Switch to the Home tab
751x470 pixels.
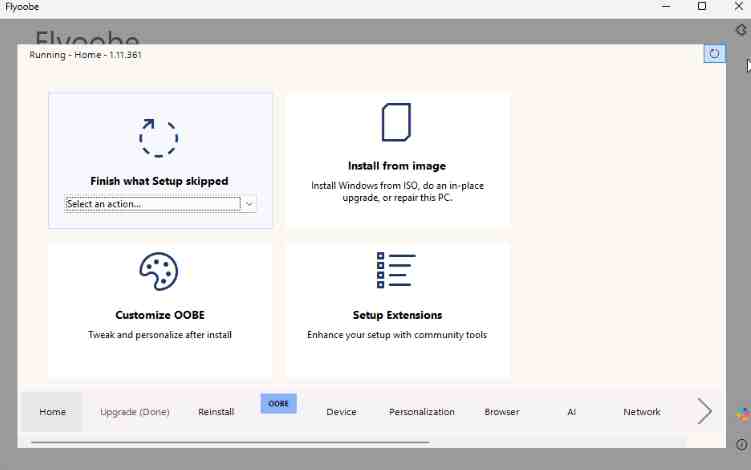click(x=52, y=412)
